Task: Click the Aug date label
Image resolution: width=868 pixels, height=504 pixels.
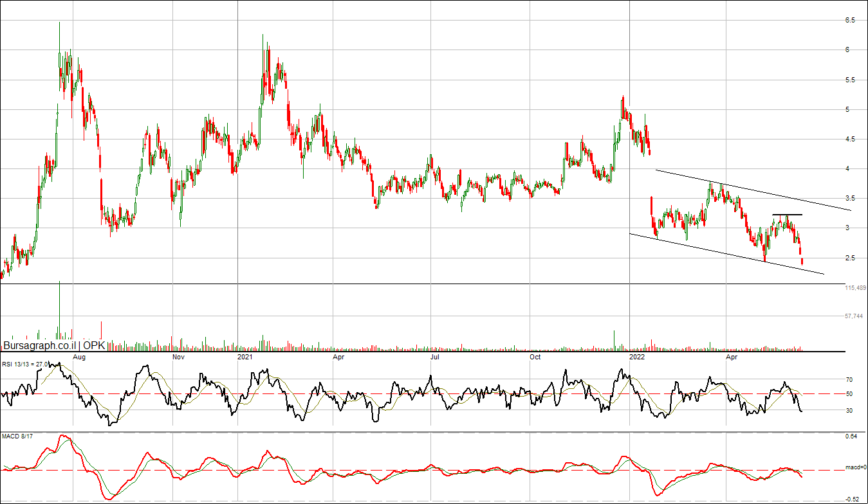Action: point(79,356)
